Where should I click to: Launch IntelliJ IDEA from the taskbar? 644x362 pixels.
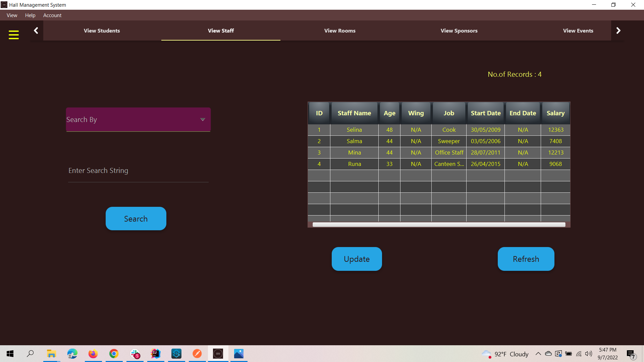[155, 354]
